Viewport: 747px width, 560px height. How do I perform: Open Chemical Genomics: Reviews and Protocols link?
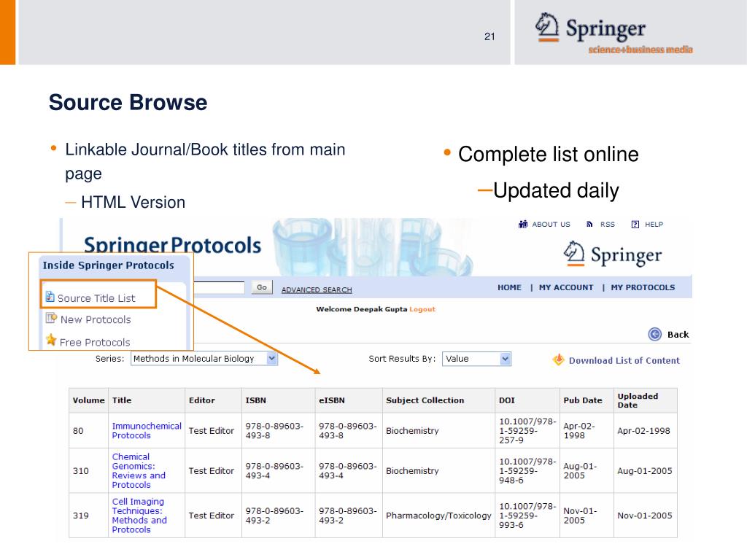click(139, 470)
